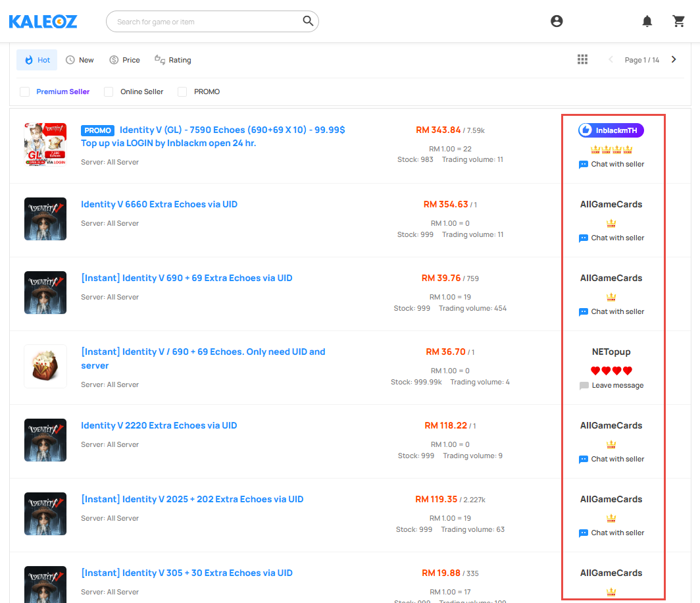This screenshot has width=700, height=603.
Task: Click Leave message icon for NETopup
Action: click(x=584, y=386)
